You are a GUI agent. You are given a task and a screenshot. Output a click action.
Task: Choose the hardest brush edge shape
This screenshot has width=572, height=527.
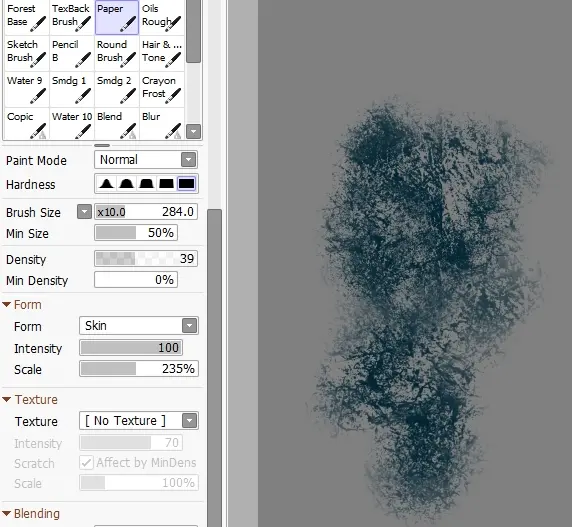pyautogui.click(x=186, y=183)
